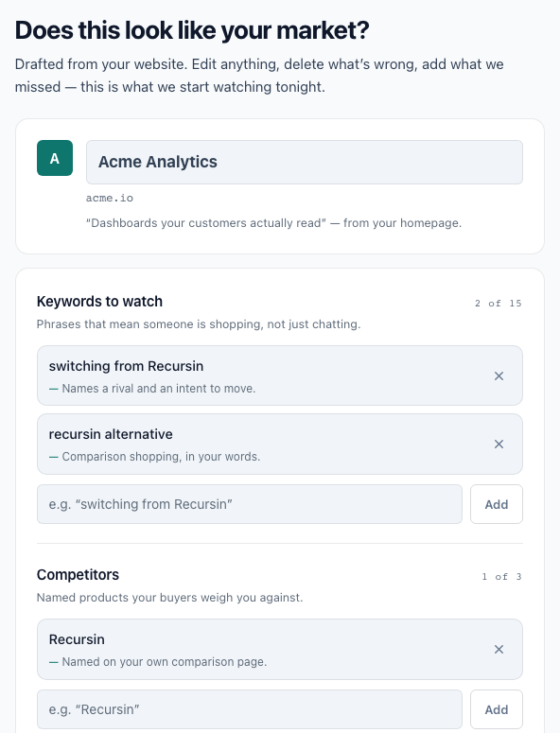The image size is (560, 733).
Task: Select the "recursin alternative" keyword text
Action: (111, 434)
